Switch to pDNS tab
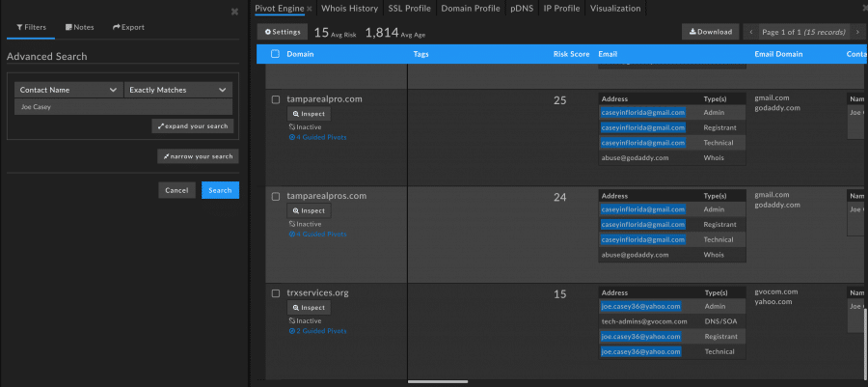The width and height of the screenshot is (868, 387). [x=522, y=9]
